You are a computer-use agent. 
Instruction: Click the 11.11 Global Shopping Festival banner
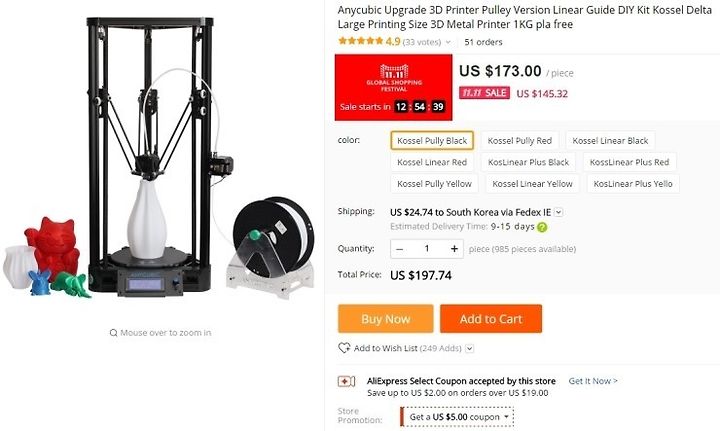click(394, 87)
